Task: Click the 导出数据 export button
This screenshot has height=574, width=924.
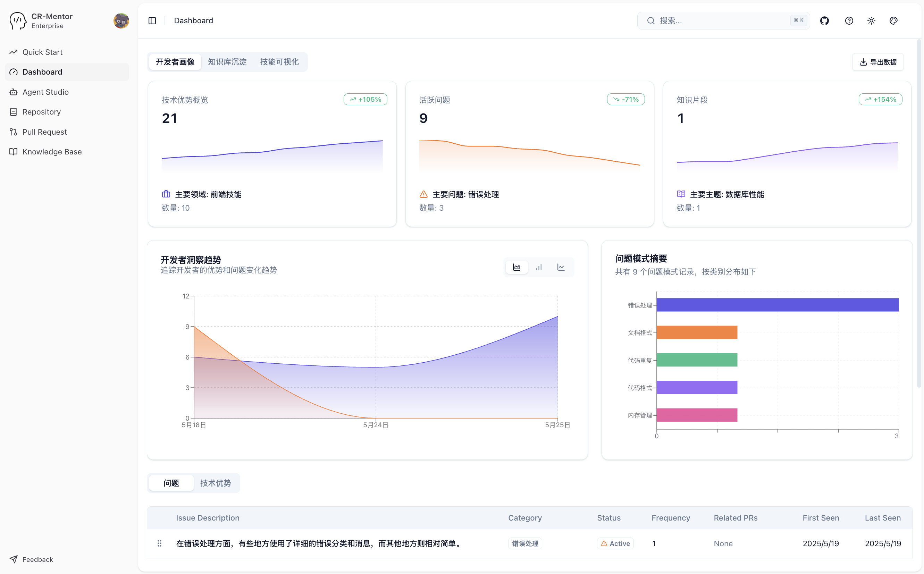Action: point(878,62)
